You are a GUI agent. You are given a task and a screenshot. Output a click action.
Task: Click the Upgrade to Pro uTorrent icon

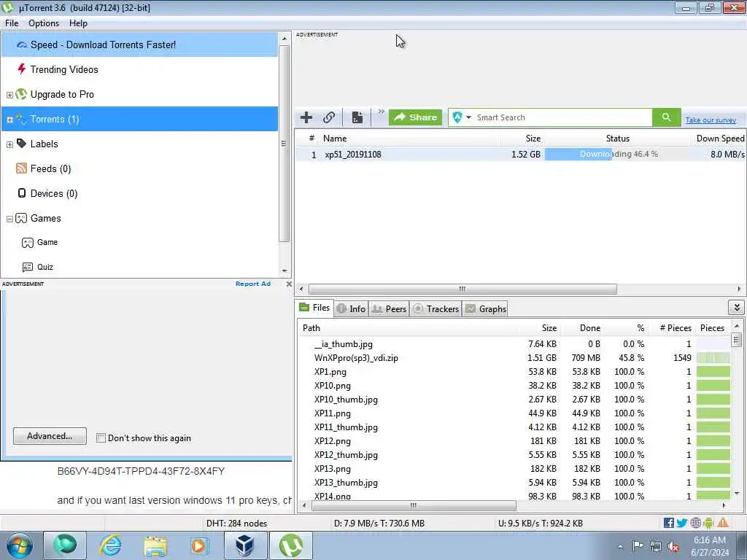click(x=21, y=94)
